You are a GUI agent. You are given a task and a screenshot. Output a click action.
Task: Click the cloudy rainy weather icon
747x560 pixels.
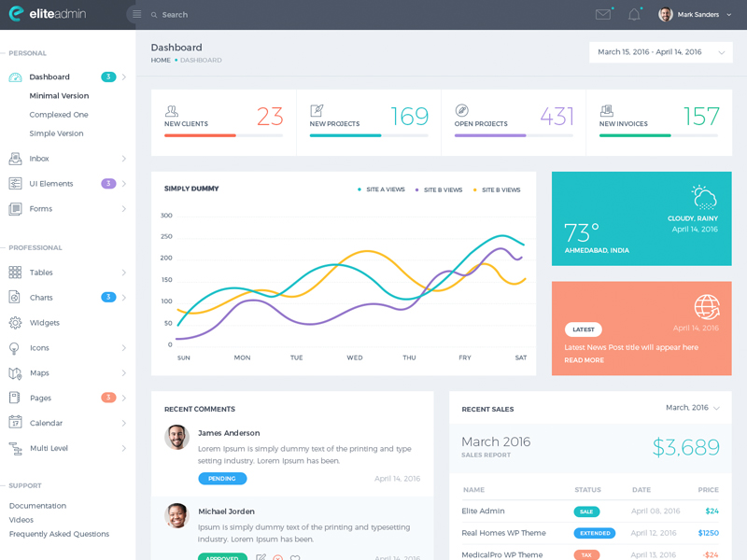(x=703, y=197)
